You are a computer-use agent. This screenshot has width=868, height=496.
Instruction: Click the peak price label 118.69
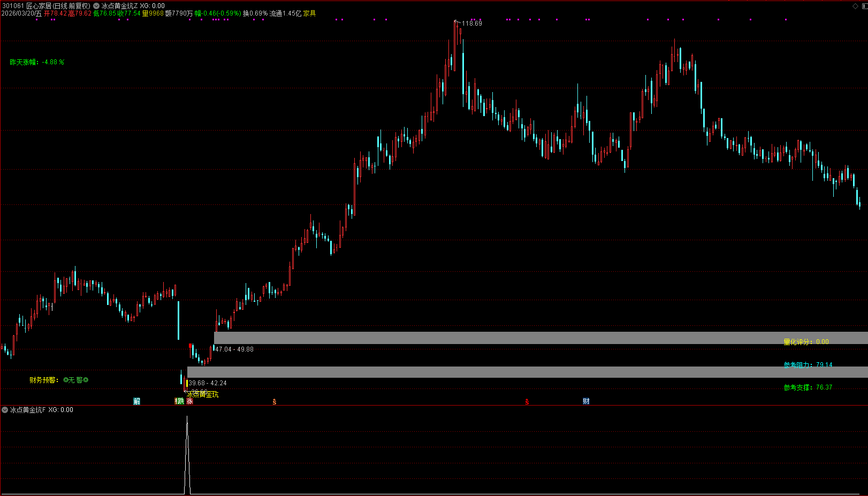click(x=472, y=24)
